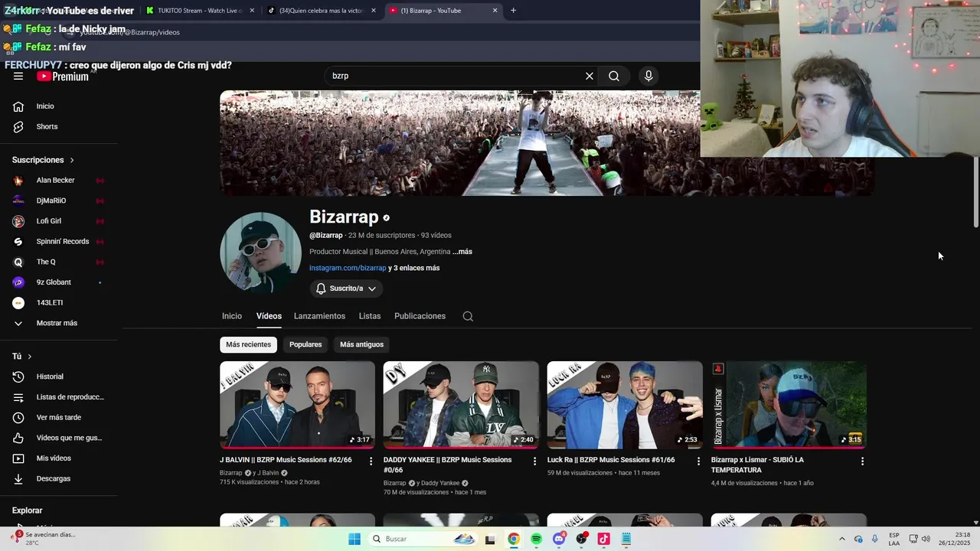Switch to the Publicaciones tab
The width and height of the screenshot is (980, 551).
click(420, 316)
